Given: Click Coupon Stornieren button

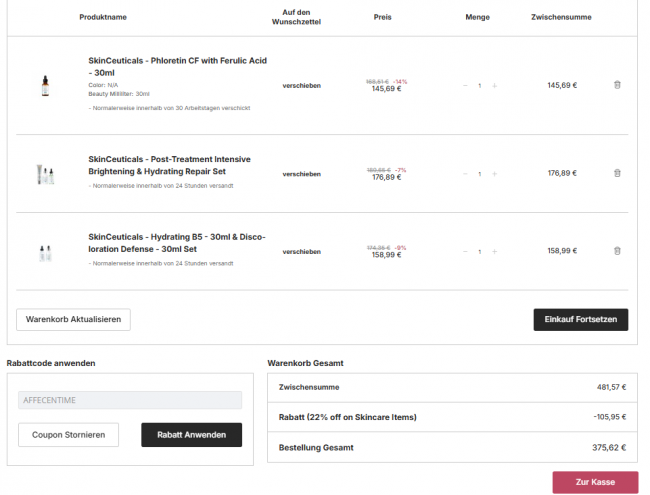Looking at the screenshot, I should [68, 435].
